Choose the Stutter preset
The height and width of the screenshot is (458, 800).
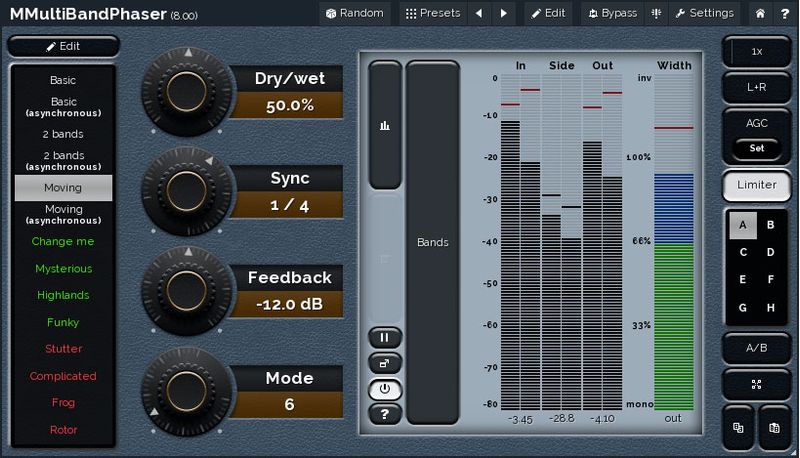coord(63,349)
